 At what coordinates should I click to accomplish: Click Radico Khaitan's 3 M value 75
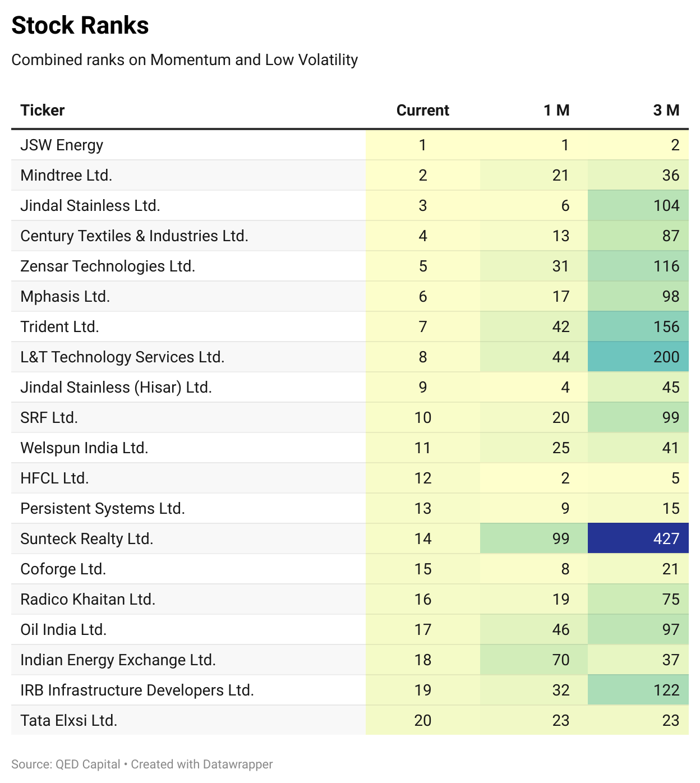pyautogui.click(x=671, y=599)
